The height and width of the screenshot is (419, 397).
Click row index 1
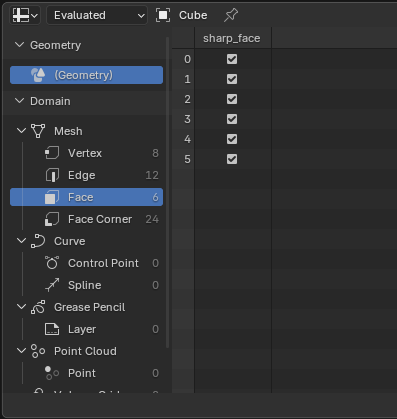coord(187,79)
